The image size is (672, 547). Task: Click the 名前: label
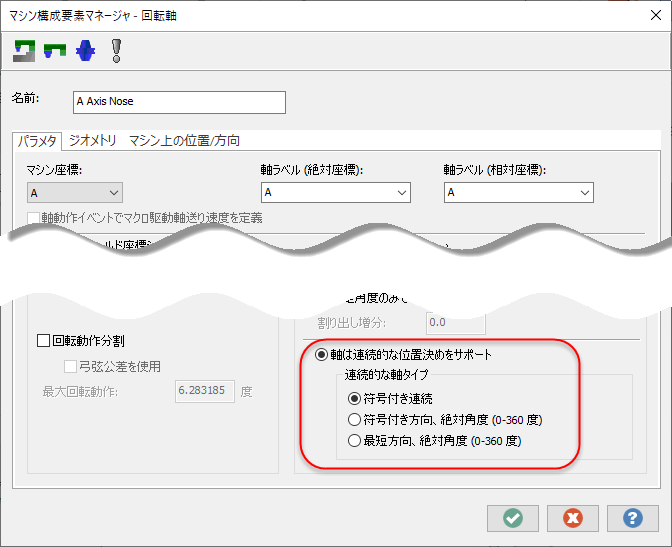coord(25,98)
